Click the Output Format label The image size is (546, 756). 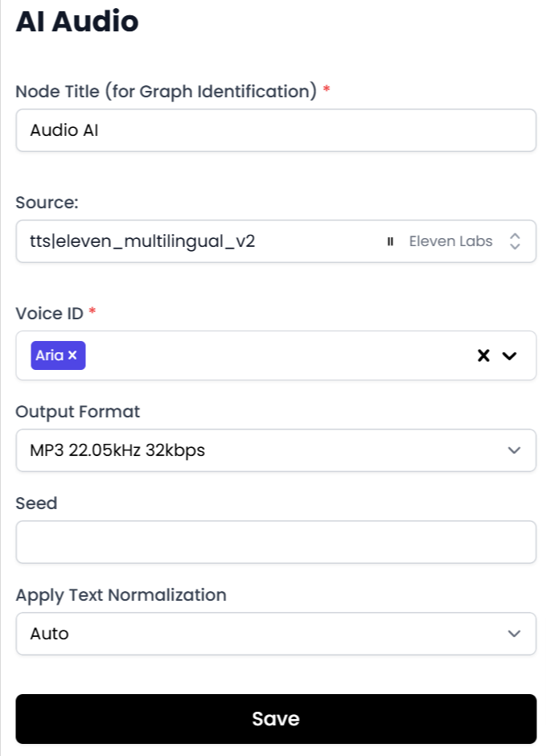(78, 412)
